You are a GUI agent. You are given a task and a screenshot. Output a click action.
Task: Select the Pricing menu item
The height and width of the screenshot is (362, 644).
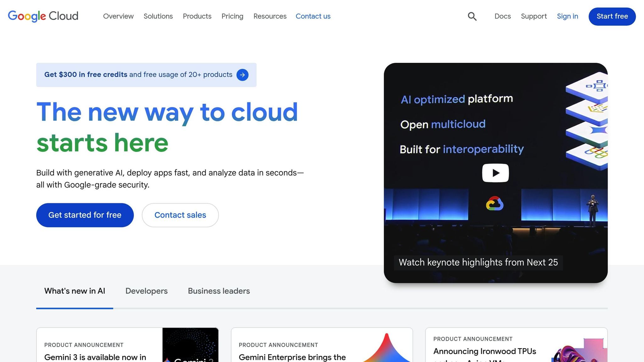[x=232, y=16]
